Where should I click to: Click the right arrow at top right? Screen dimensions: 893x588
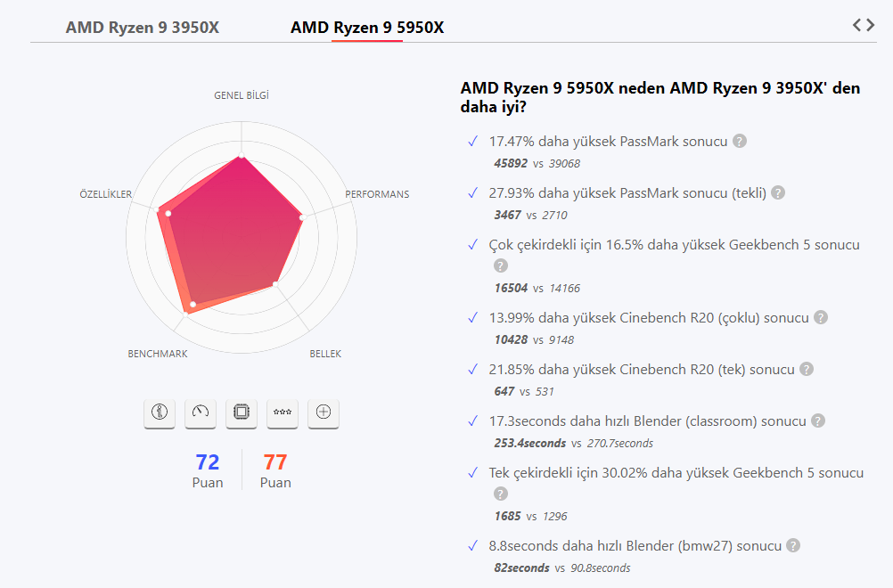(x=871, y=24)
